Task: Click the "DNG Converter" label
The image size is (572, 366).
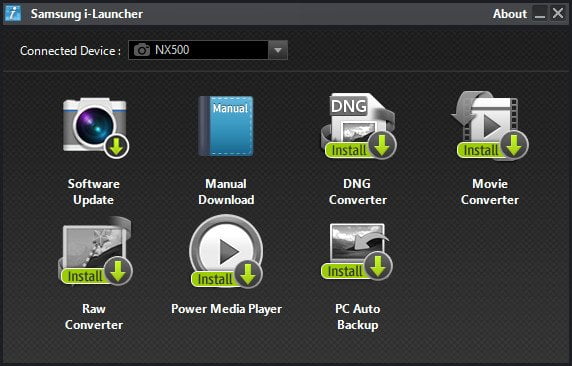Action: pos(358,192)
